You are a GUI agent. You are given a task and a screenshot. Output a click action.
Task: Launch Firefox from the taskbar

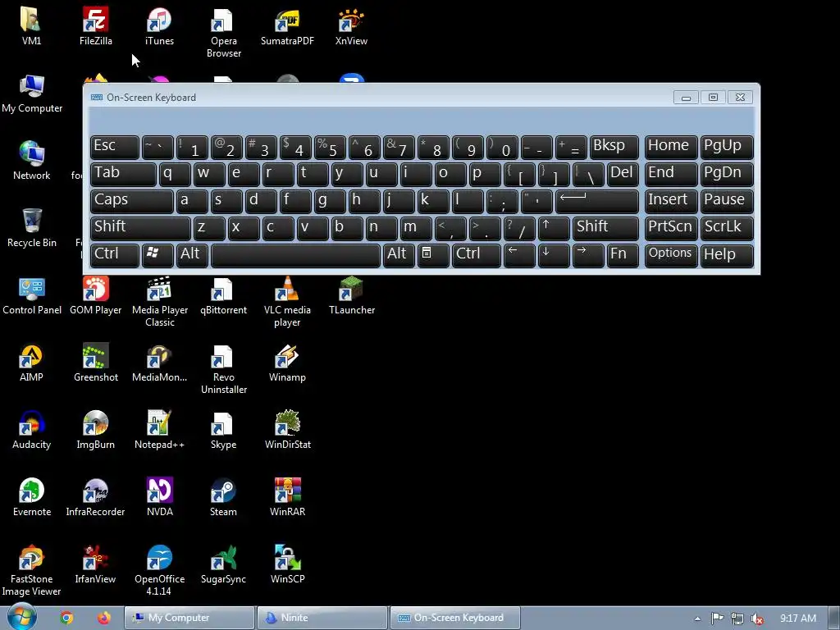pyautogui.click(x=104, y=618)
